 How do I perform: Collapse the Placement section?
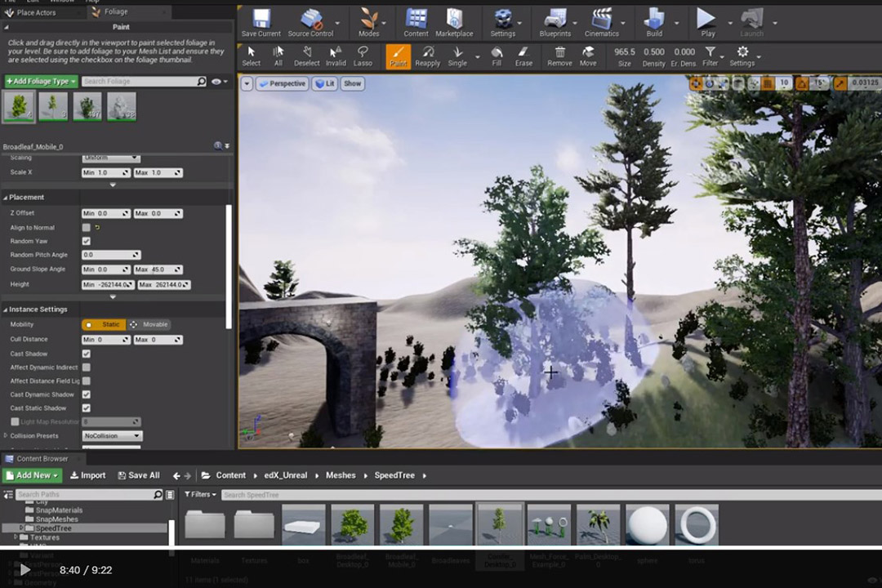(28, 198)
